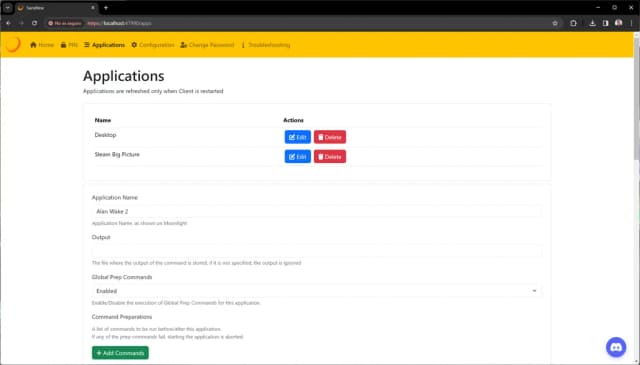Viewport: 640px width, 365px height.
Task: Open the browser three-dot menu
Action: (x=631, y=23)
